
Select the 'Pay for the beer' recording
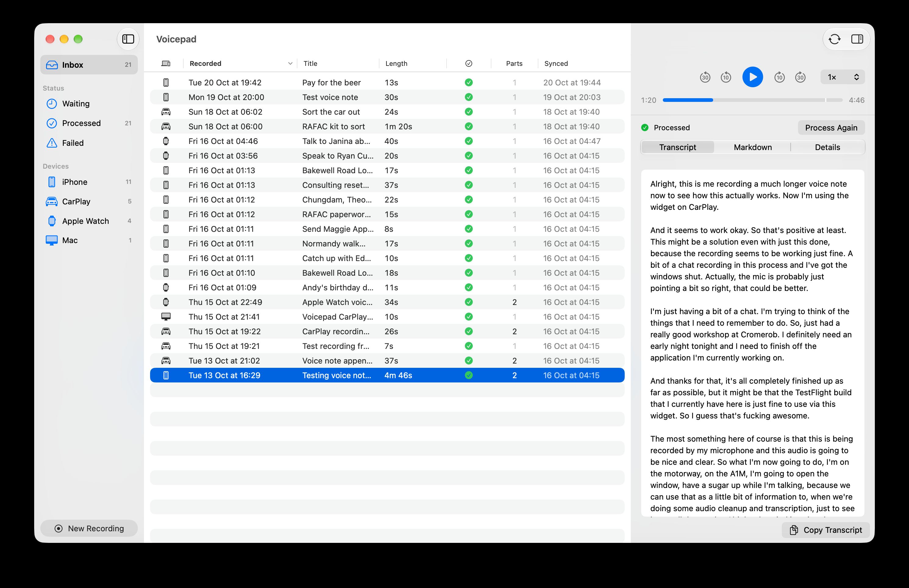point(387,82)
